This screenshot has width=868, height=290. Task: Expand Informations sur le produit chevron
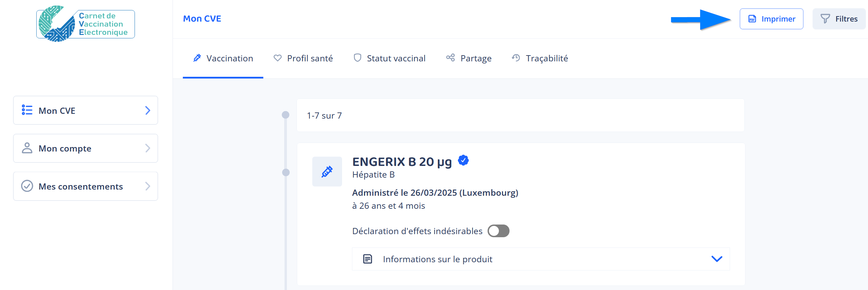click(x=717, y=259)
